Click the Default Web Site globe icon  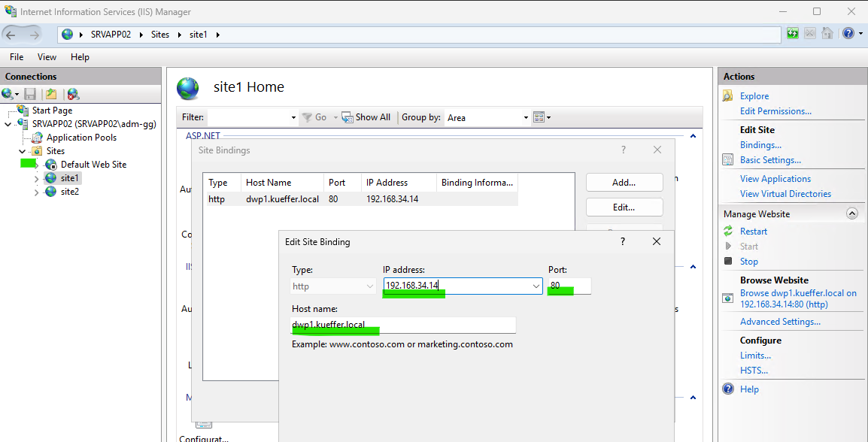click(x=51, y=165)
